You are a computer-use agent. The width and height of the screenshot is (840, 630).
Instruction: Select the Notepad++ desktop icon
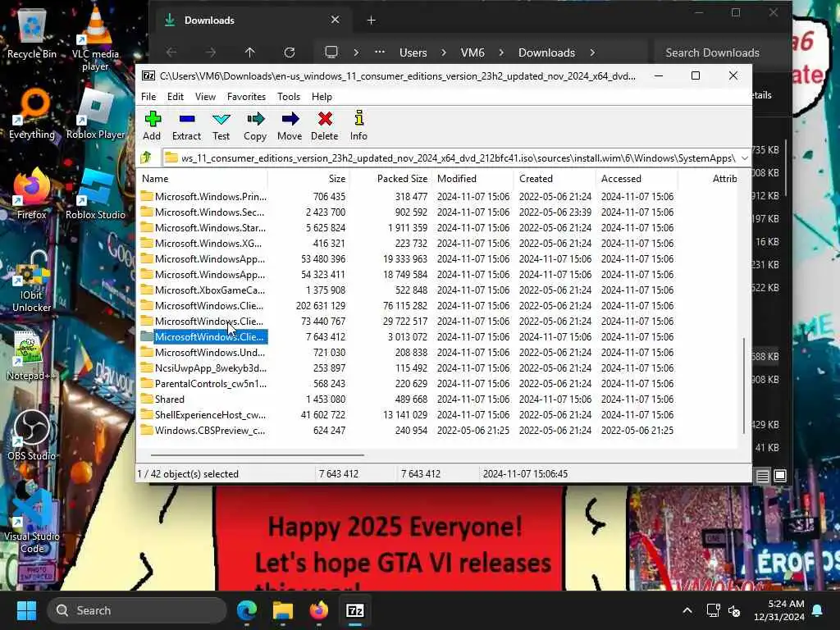(x=32, y=356)
